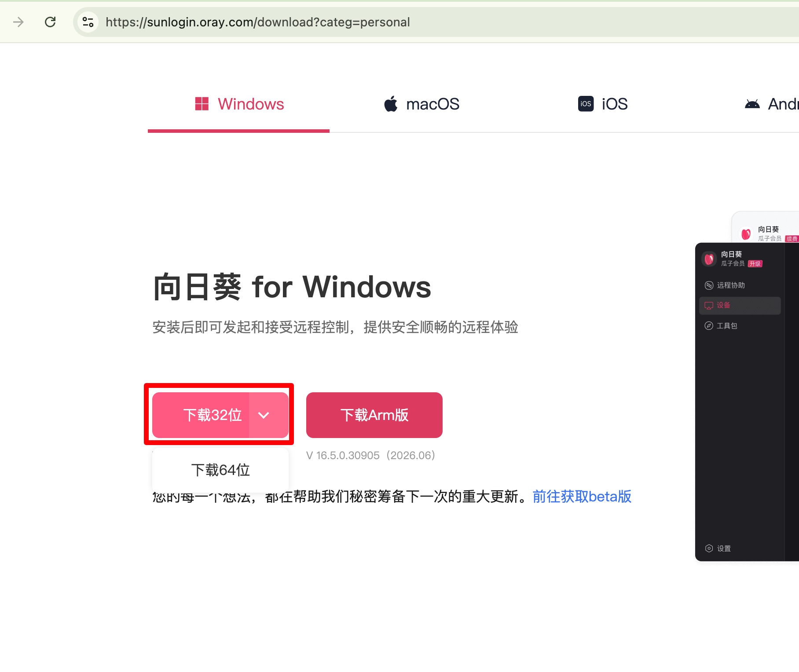Click the 安装后即可发起 description text
This screenshot has width=799, height=672.
(x=335, y=327)
